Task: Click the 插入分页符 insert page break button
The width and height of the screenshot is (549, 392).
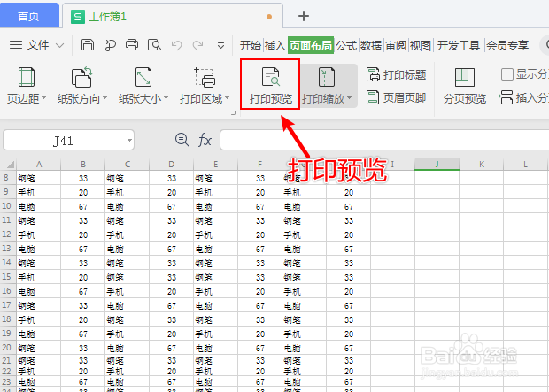Action: click(523, 98)
